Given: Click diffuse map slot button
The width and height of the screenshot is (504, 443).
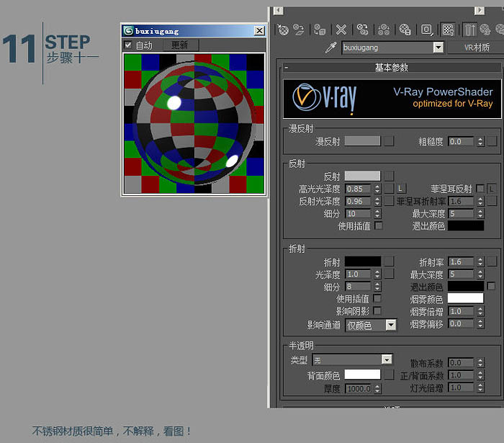Looking at the screenshot, I should coord(389,140).
